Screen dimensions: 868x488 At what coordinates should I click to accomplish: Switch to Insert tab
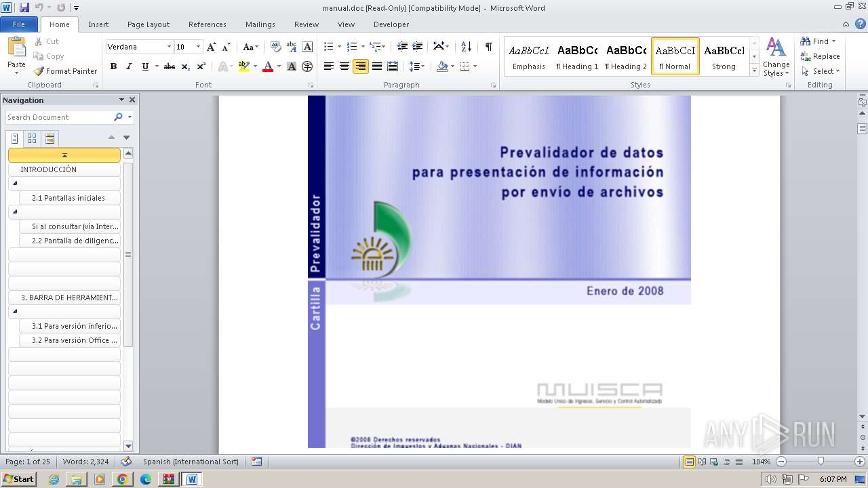tap(98, 24)
